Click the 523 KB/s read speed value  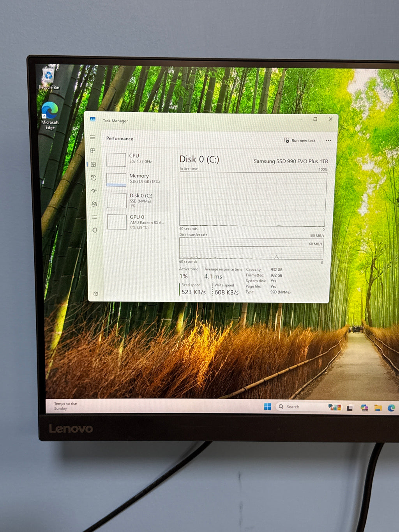(x=193, y=292)
